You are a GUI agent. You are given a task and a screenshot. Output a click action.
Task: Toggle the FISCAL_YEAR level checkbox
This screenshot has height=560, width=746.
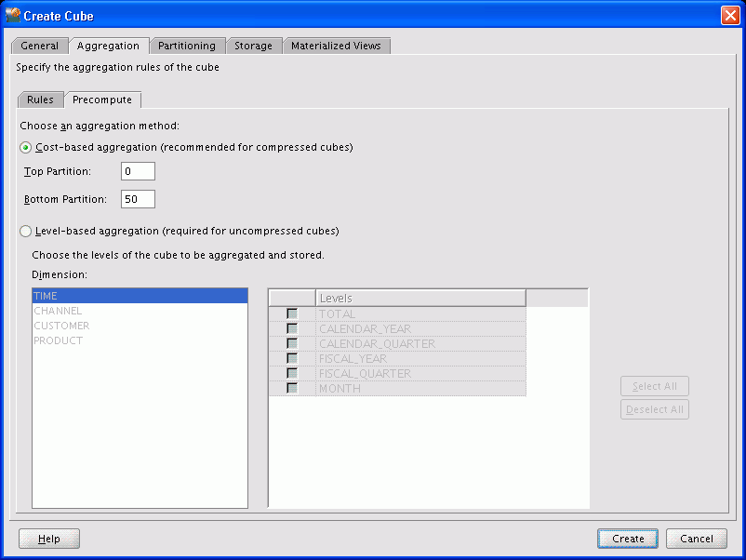click(291, 358)
